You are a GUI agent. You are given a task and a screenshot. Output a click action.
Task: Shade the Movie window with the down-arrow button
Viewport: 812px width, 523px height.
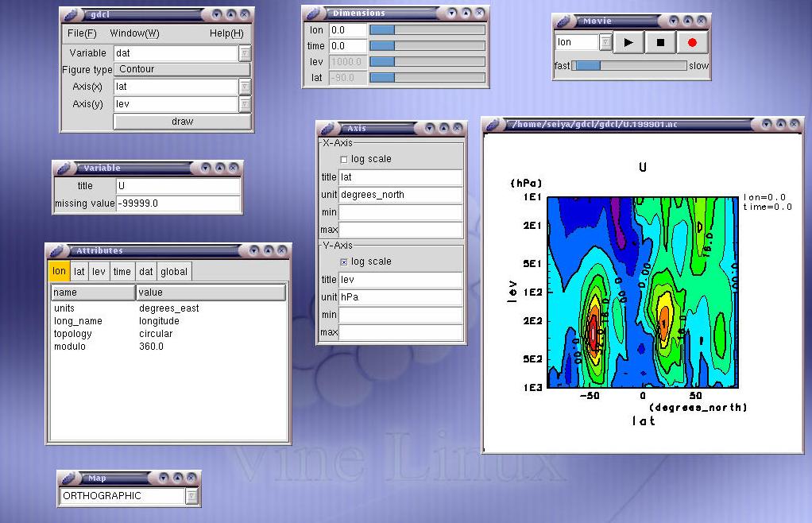[x=674, y=21]
